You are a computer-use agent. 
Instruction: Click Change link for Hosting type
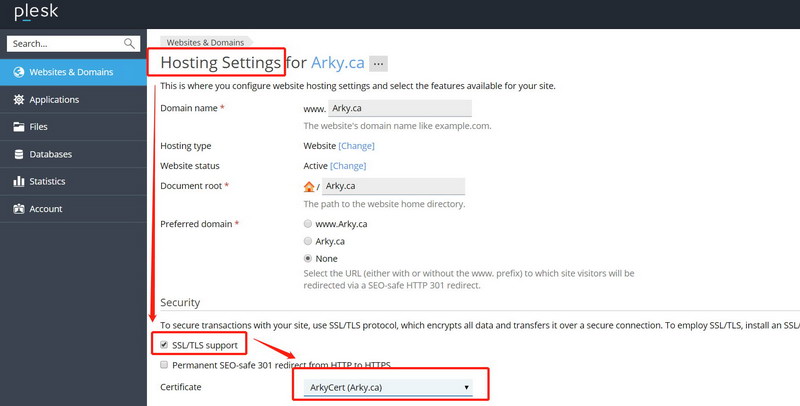[356, 146]
